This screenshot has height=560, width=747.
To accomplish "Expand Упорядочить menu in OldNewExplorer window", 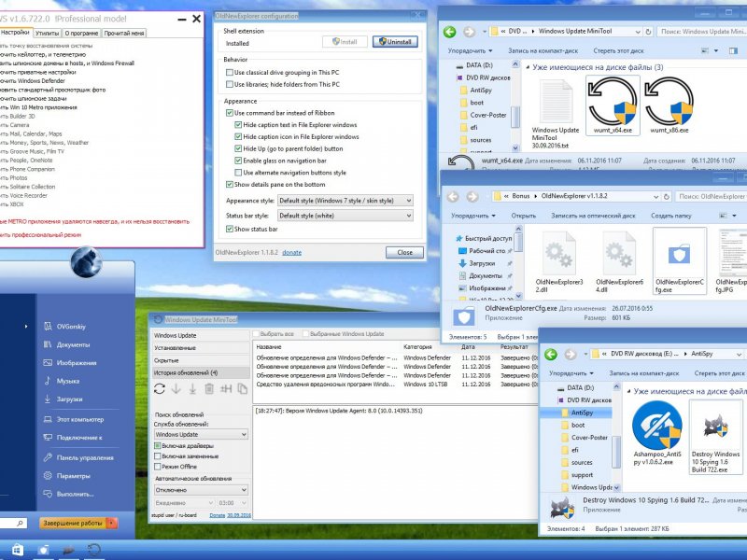I will pyautogui.click(x=473, y=216).
